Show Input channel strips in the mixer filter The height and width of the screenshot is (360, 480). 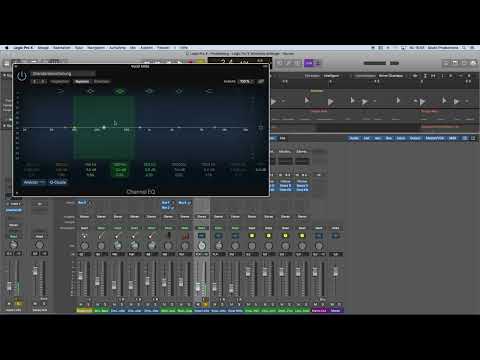coord(401,138)
